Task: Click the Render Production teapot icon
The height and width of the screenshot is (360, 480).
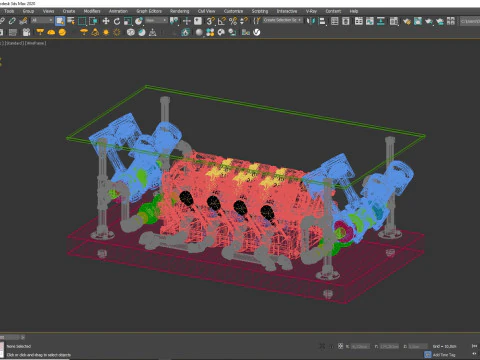Action: 429,21
